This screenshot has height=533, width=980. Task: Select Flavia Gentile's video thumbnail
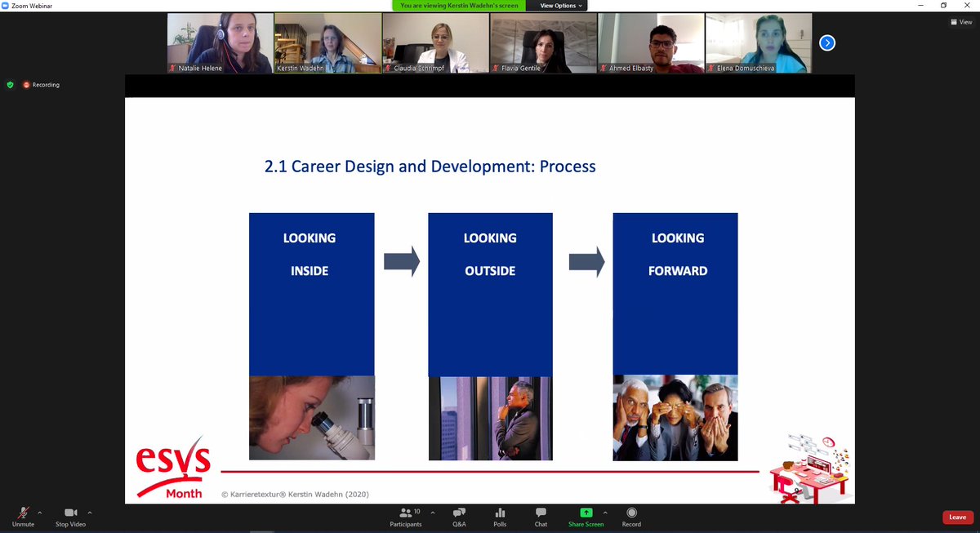(x=544, y=43)
